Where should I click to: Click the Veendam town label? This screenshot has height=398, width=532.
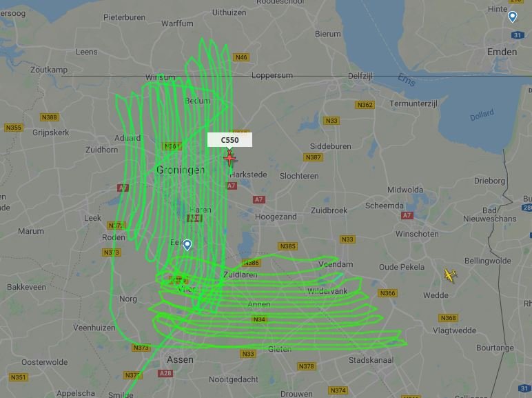click(x=336, y=264)
